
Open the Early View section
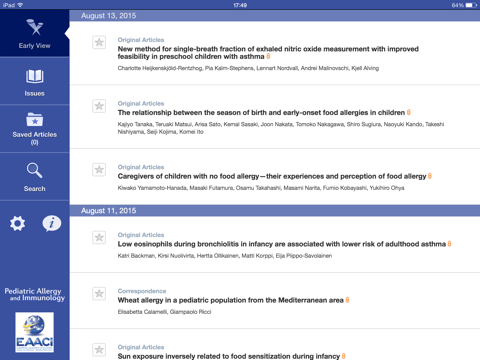click(34, 33)
